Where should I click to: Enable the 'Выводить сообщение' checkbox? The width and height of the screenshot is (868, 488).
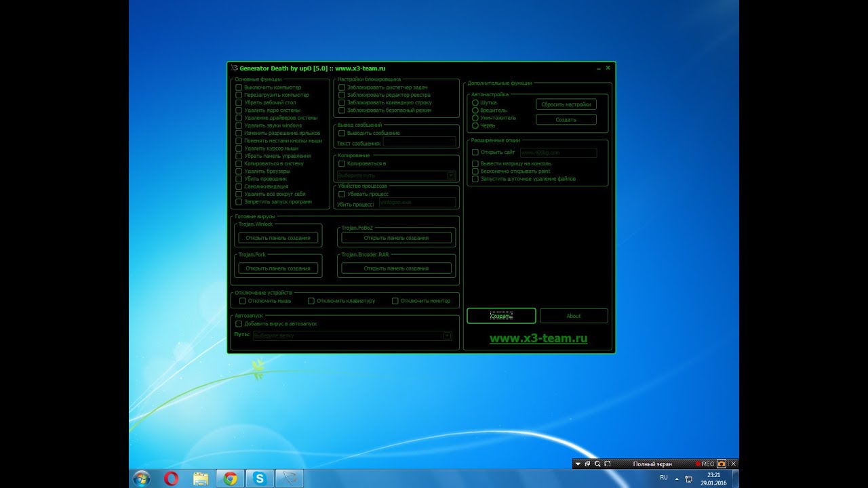click(x=342, y=134)
